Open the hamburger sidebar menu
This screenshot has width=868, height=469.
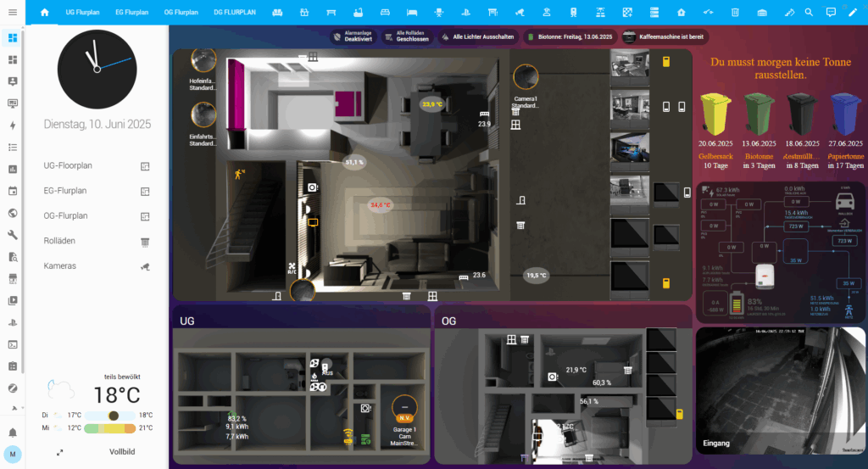(12, 12)
